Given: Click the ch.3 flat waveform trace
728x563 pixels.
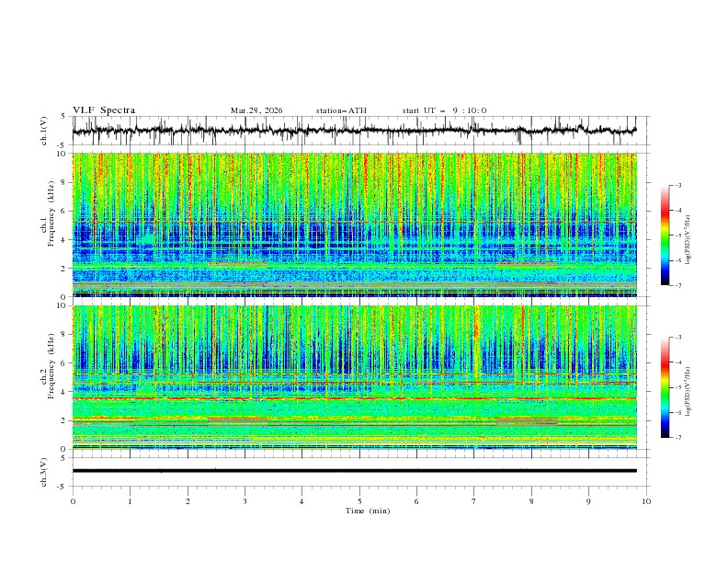Looking at the screenshot, I should [355, 471].
